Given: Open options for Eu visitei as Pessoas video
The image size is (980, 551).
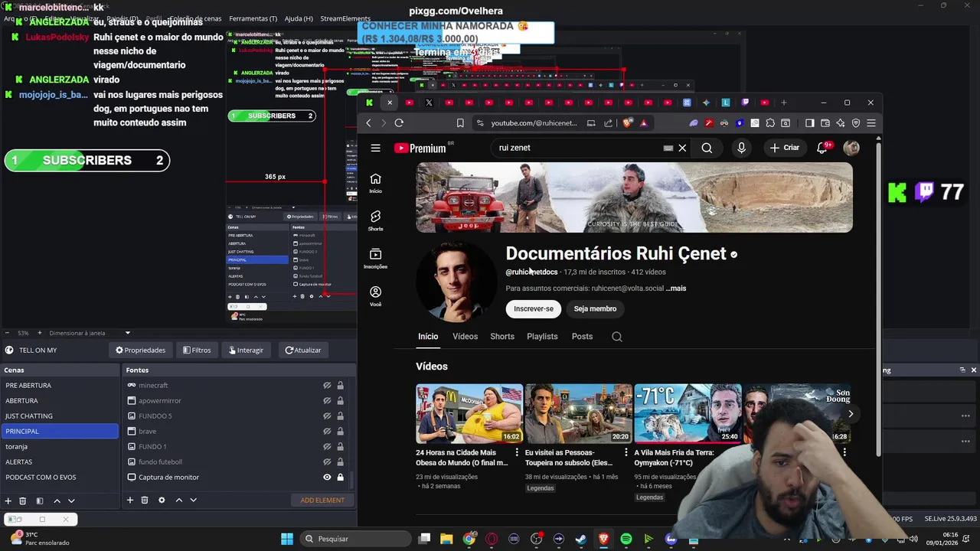Looking at the screenshot, I should (x=626, y=453).
